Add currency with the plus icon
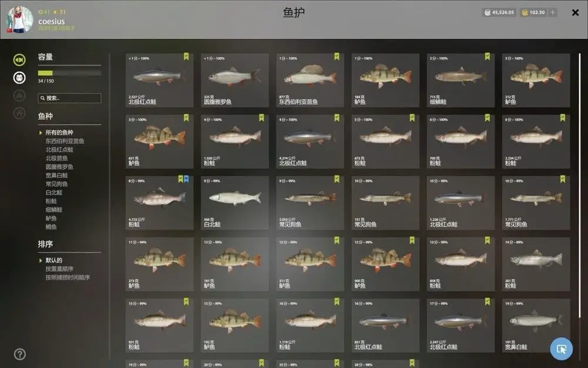The width and height of the screenshot is (588, 368). tap(552, 12)
